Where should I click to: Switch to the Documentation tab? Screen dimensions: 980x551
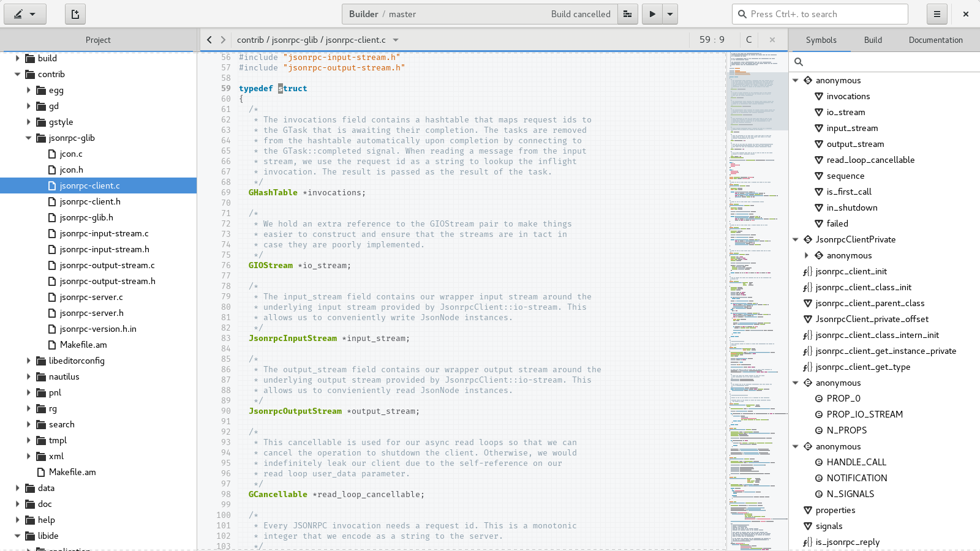point(935,40)
